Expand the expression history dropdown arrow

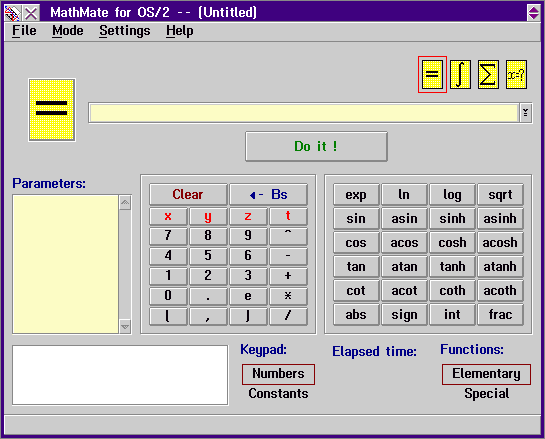click(x=525, y=113)
